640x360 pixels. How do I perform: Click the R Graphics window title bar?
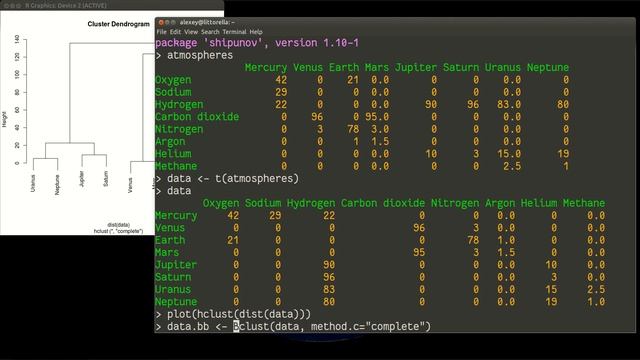(x=112, y=5)
